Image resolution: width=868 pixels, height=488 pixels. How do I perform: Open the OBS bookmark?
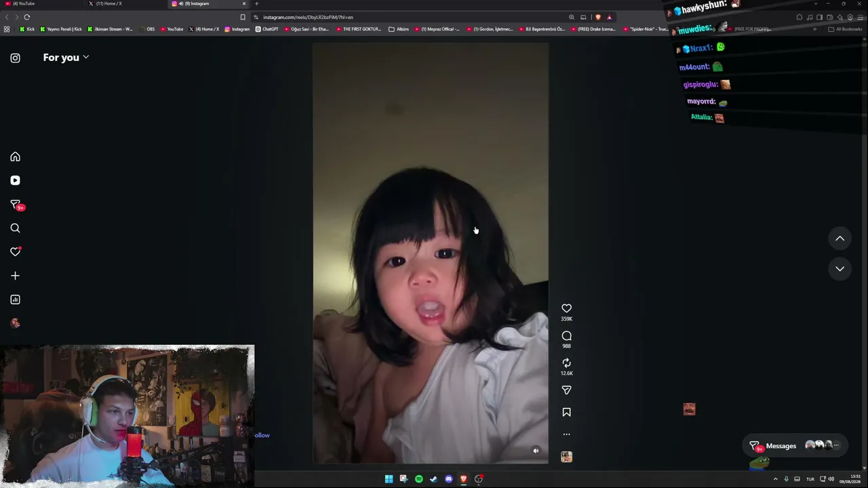coord(146,29)
